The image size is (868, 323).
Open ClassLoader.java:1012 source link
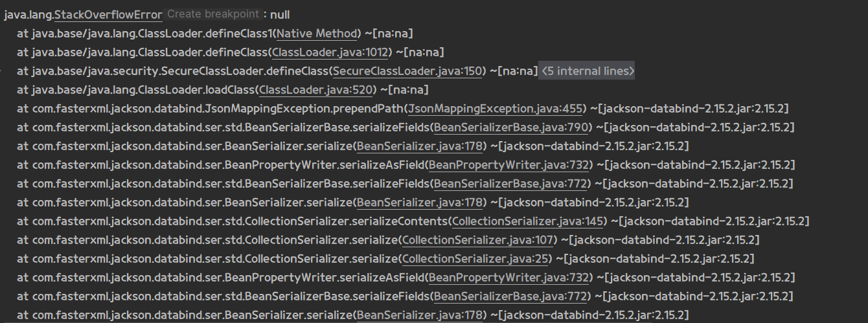[330, 52]
